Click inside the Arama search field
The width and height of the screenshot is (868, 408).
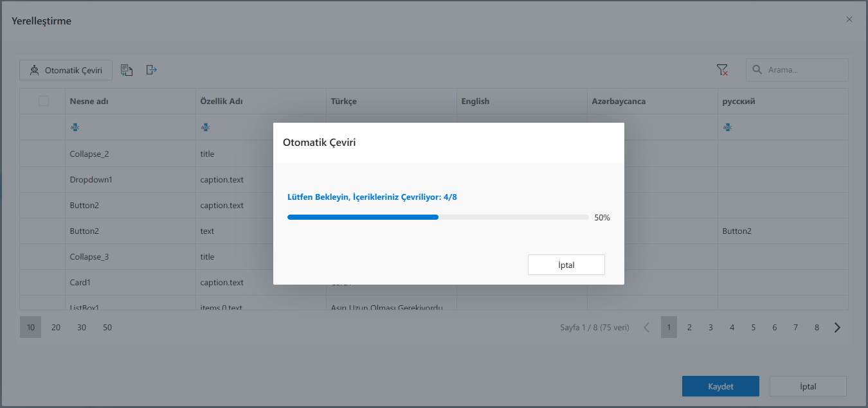[x=800, y=69]
